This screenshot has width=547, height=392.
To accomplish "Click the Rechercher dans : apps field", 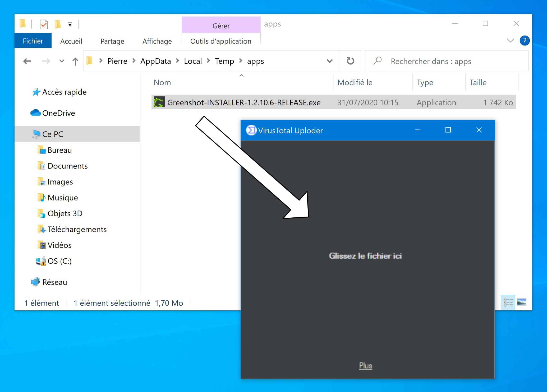I will [x=446, y=61].
